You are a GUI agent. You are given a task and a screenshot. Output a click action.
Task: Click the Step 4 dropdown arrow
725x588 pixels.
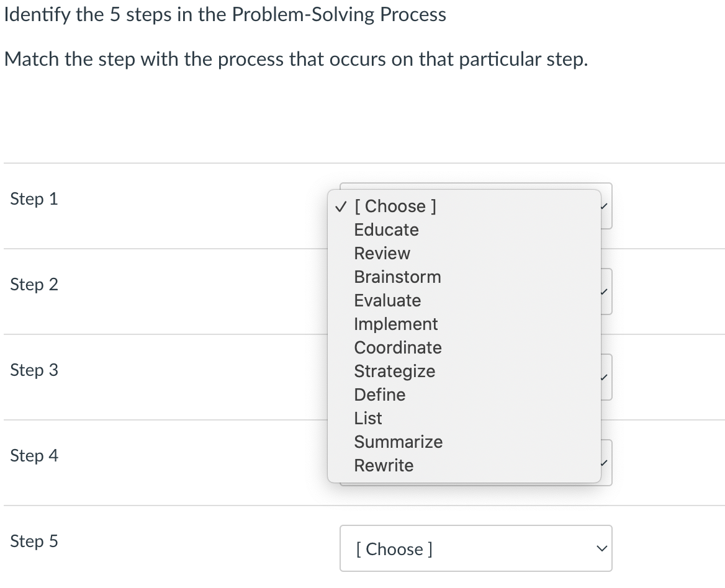click(x=606, y=463)
